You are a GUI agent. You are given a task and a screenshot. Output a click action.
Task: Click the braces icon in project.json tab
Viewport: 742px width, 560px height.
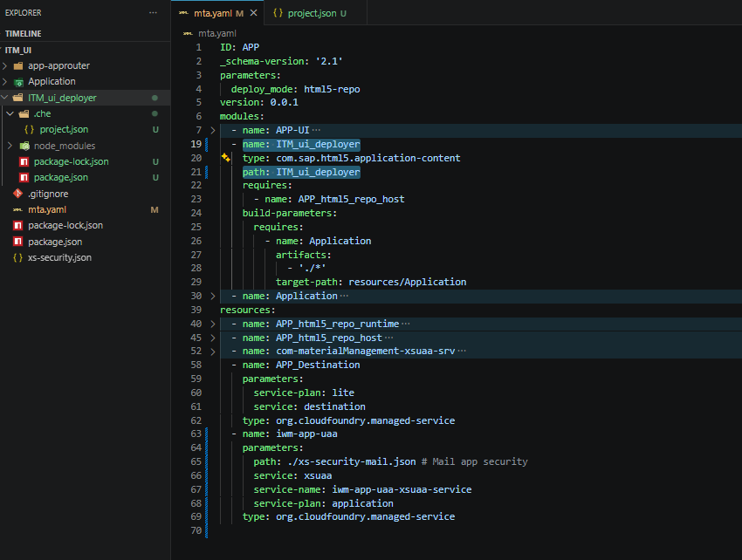pyautogui.click(x=278, y=13)
